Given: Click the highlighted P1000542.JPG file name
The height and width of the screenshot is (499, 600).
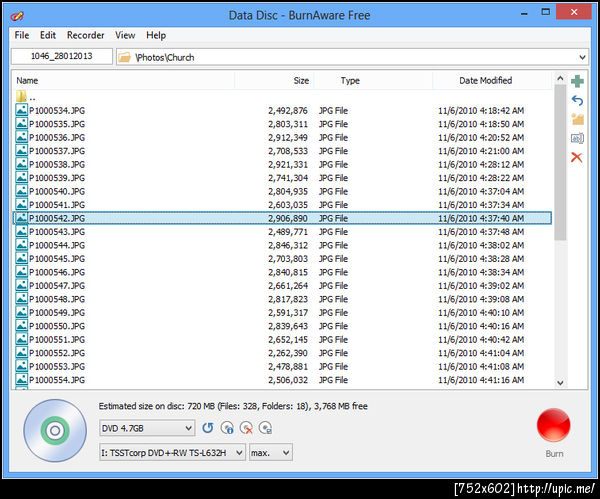Looking at the screenshot, I should pyautogui.click(x=57, y=218).
